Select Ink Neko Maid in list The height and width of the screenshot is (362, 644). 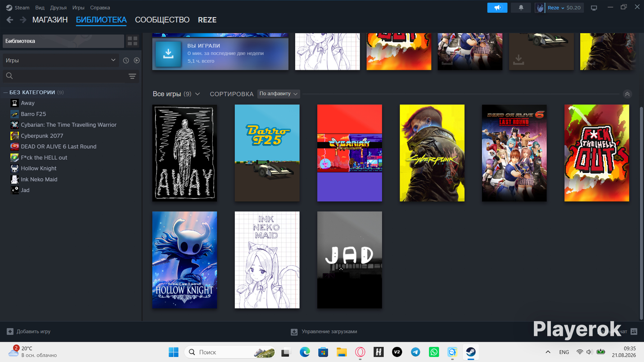pyautogui.click(x=39, y=179)
